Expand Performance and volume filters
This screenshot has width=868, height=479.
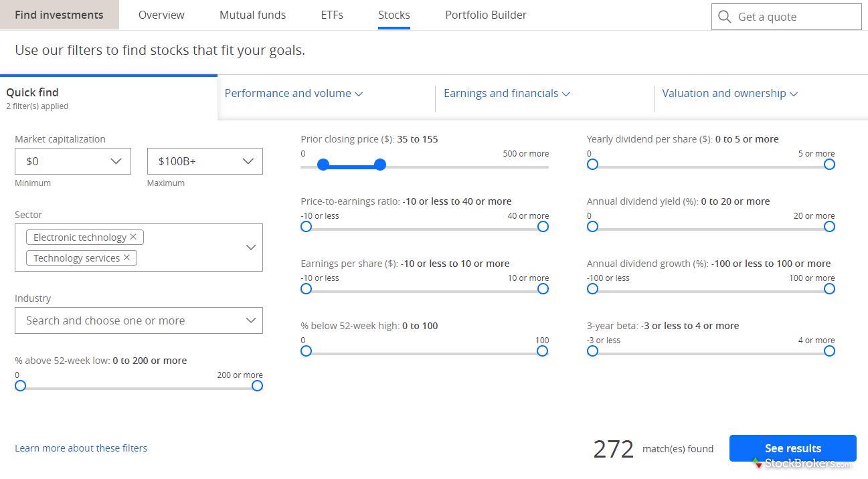click(293, 94)
